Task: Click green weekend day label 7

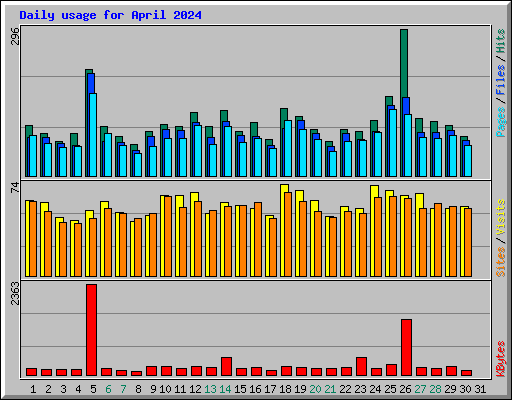Action: pos(123,389)
